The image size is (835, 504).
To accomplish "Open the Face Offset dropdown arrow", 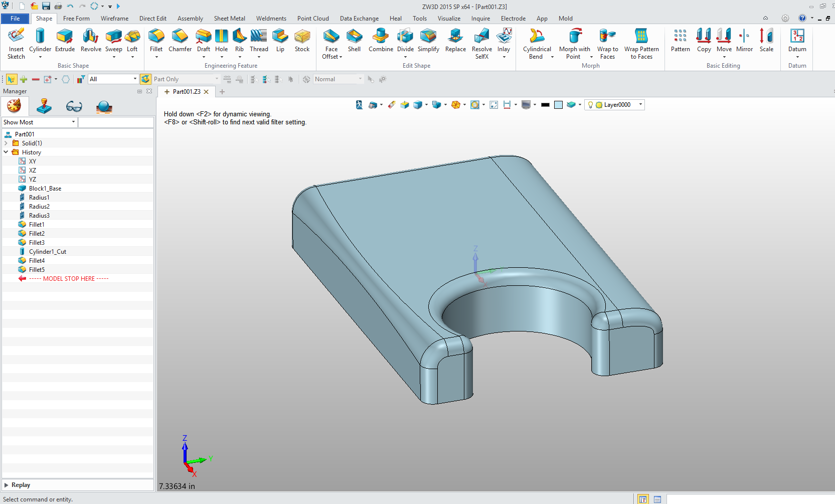I will [x=341, y=57].
